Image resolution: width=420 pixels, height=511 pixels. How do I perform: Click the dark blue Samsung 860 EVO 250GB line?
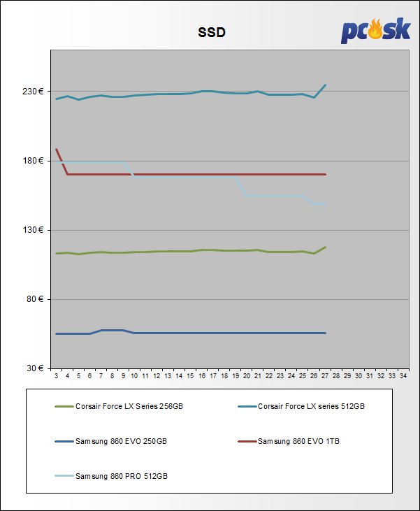(210, 333)
